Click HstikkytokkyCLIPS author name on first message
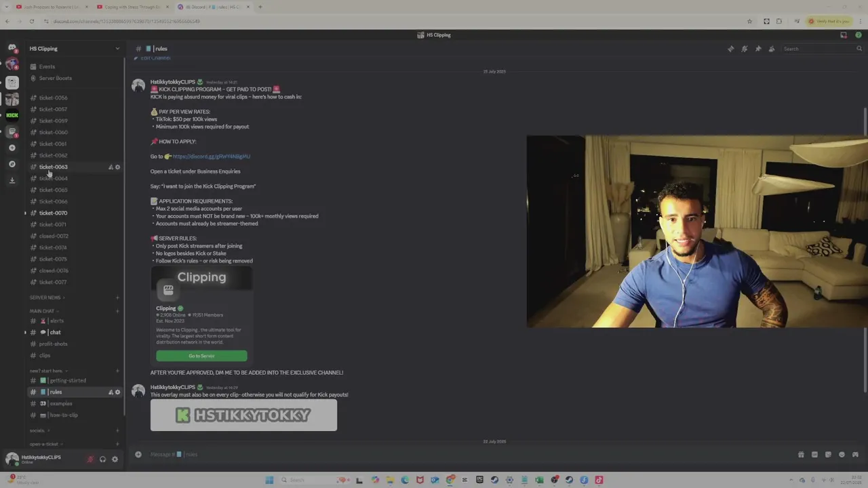 pos(173,82)
